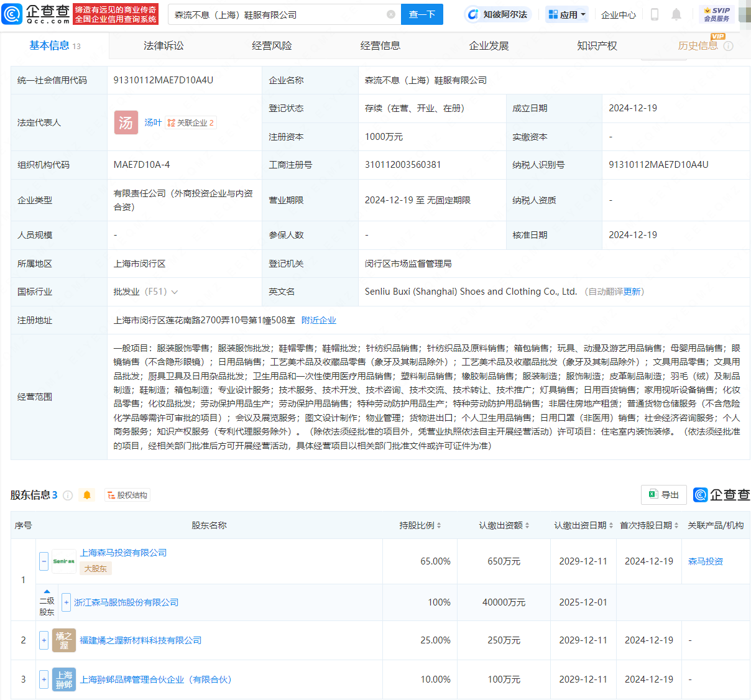
Task: Select the 基本信息 tab
Action: (55, 45)
